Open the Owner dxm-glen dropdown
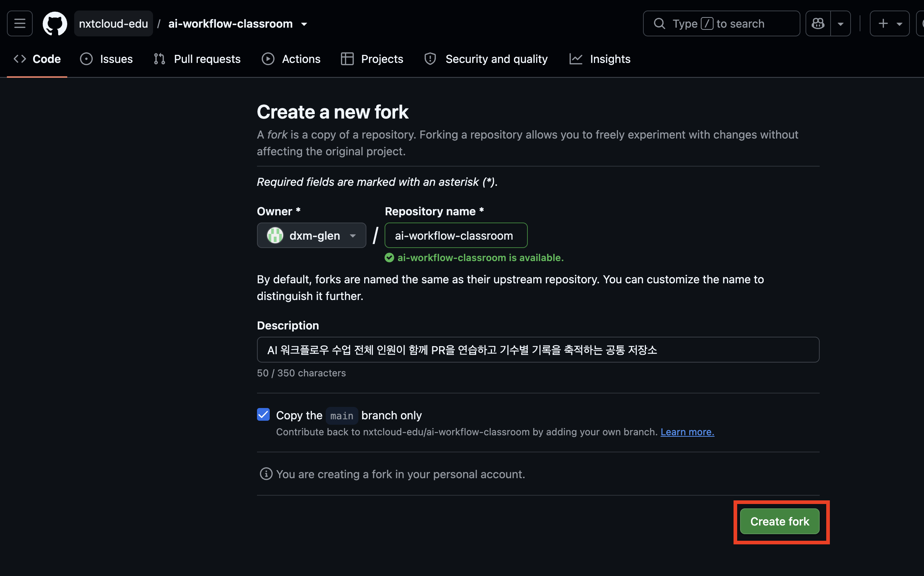924x576 pixels. click(312, 235)
